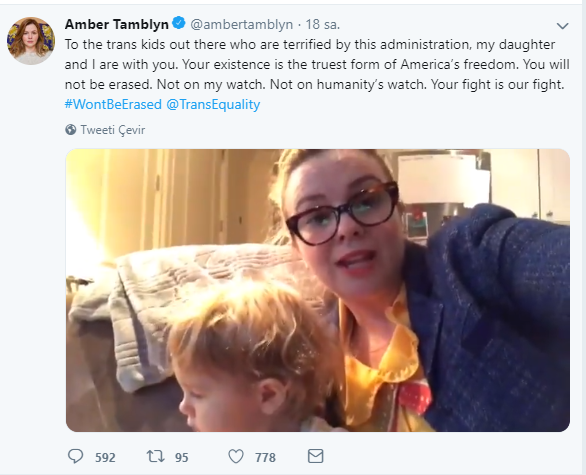This screenshot has height=475, width=586.
Task: Click the retweet arrows icon
Action: (x=155, y=456)
